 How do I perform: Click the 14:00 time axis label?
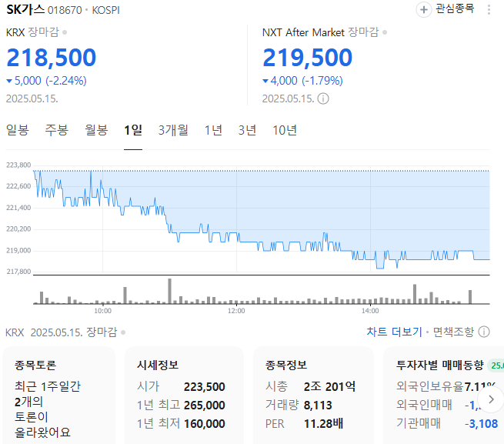pyautogui.click(x=370, y=311)
